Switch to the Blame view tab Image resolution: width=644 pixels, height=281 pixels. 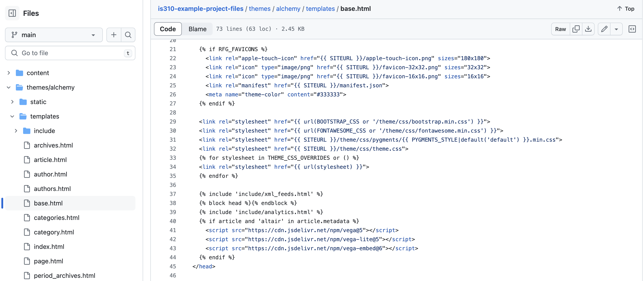click(197, 29)
